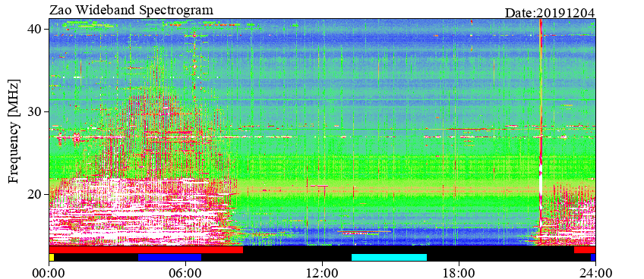The image size is (644, 279).
Task: Click the 12:00 time axis label
Action: click(323, 272)
